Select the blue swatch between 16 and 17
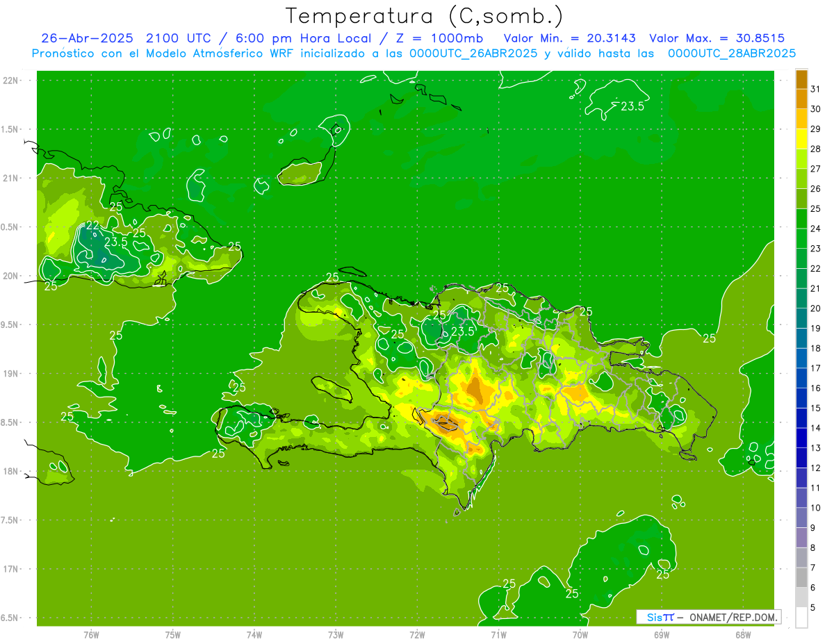The height and width of the screenshot is (644, 834). (801, 378)
